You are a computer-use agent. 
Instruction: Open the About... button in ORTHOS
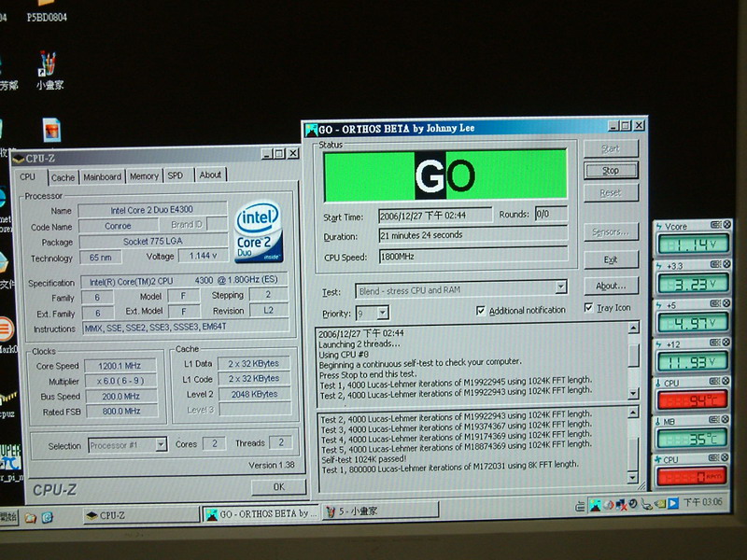pos(611,286)
